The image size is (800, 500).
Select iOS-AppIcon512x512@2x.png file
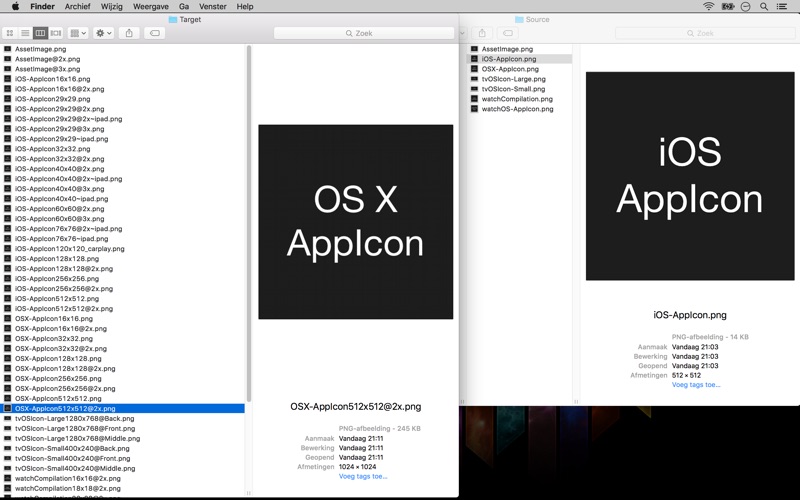tap(123, 309)
